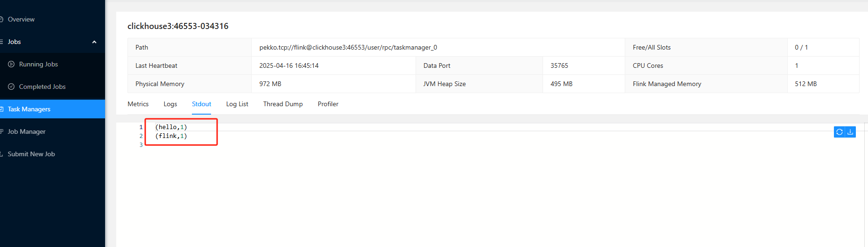Click line number 3 in stdout
The width and height of the screenshot is (868, 247).
click(141, 145)
